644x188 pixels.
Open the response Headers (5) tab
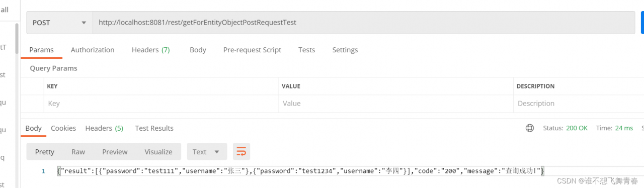(x=104, y=128)
